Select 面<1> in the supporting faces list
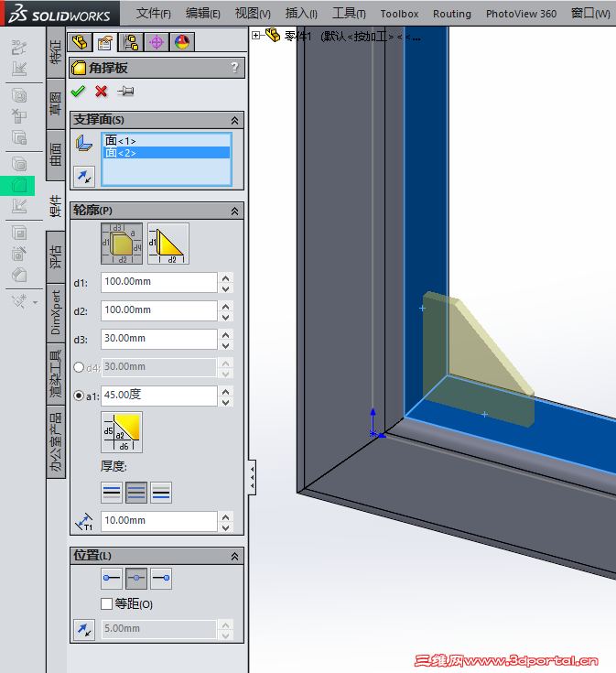The width and height of the screenshot is (616, 673). (167, 141)
